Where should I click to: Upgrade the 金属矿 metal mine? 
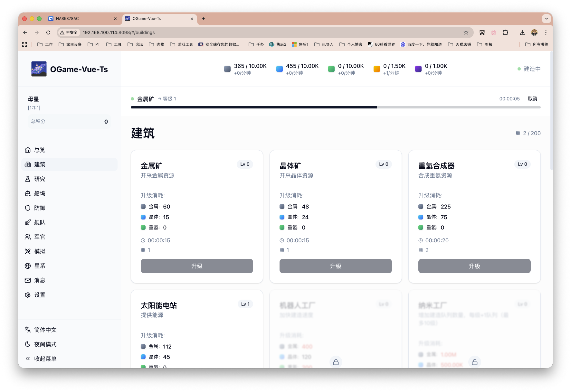click(x=196, y=266)
